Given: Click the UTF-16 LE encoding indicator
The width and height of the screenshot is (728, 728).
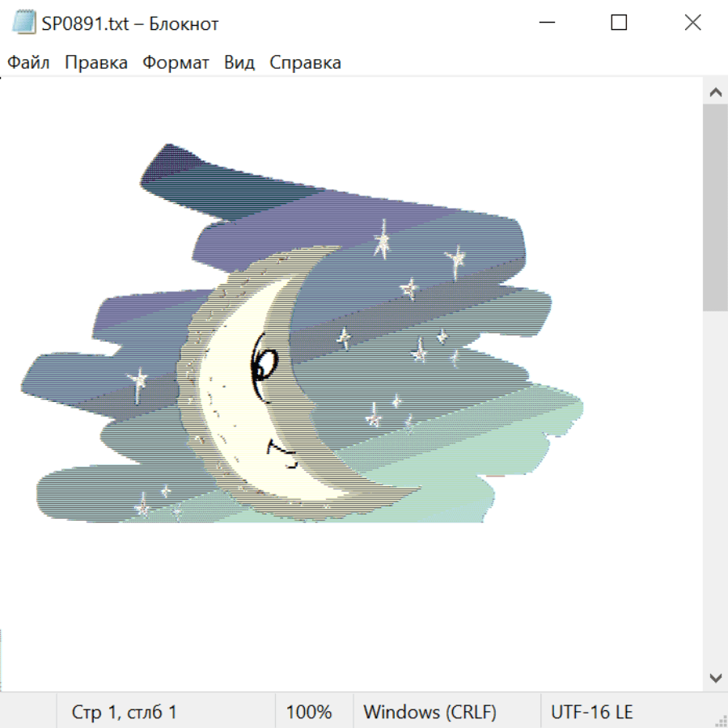Looking at the screenshot, I should coord(592,713).
